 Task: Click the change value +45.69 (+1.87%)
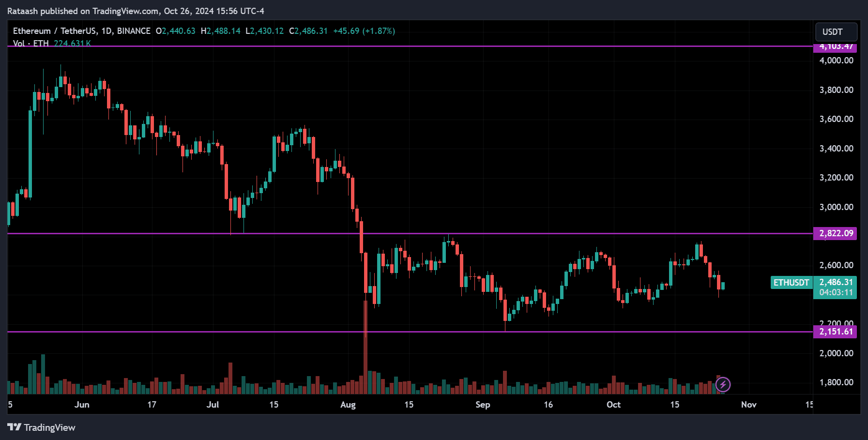pyautogui.click(x=364, y=31)
